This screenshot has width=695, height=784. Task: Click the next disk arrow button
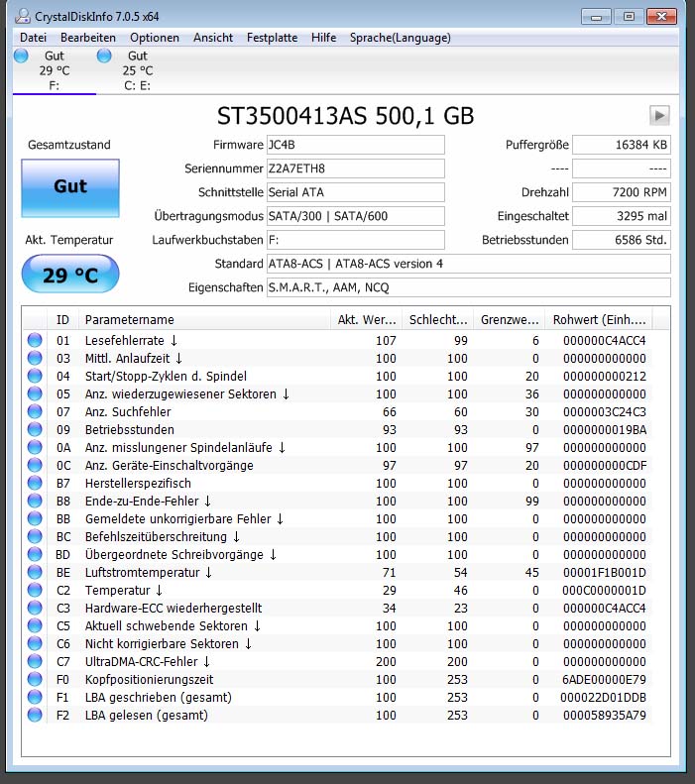659,116
